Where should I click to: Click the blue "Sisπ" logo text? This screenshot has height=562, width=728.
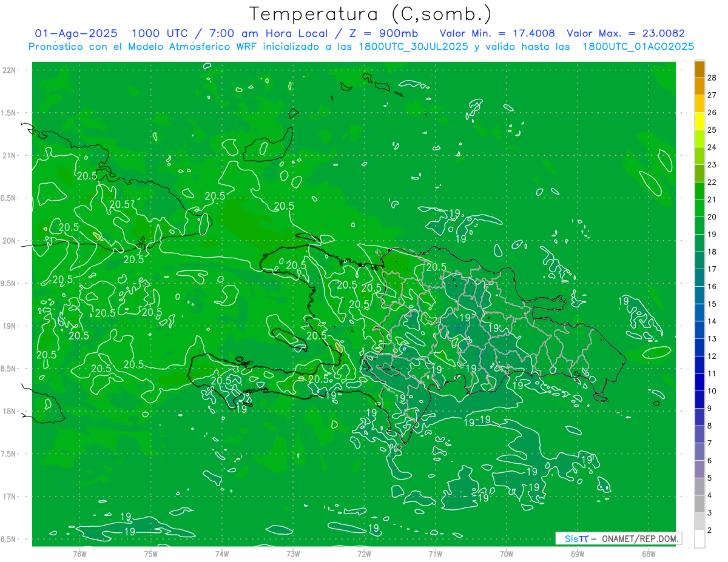(x=576, y=538)
